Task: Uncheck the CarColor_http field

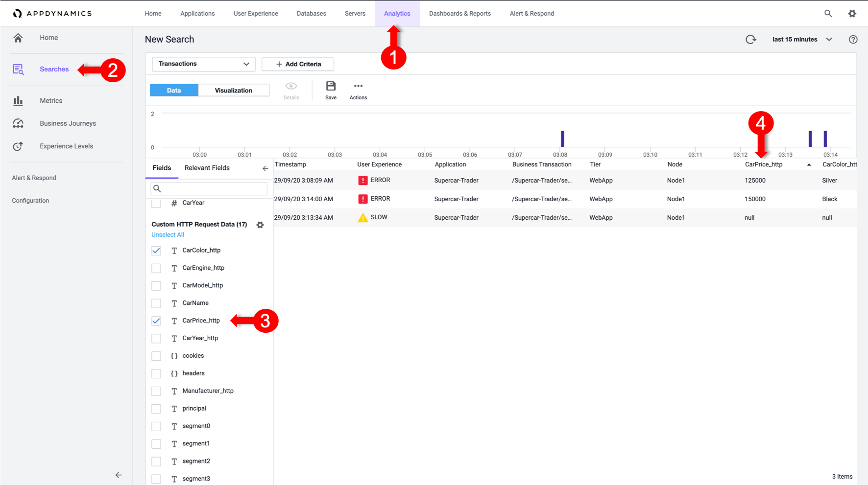Action: 156,251
